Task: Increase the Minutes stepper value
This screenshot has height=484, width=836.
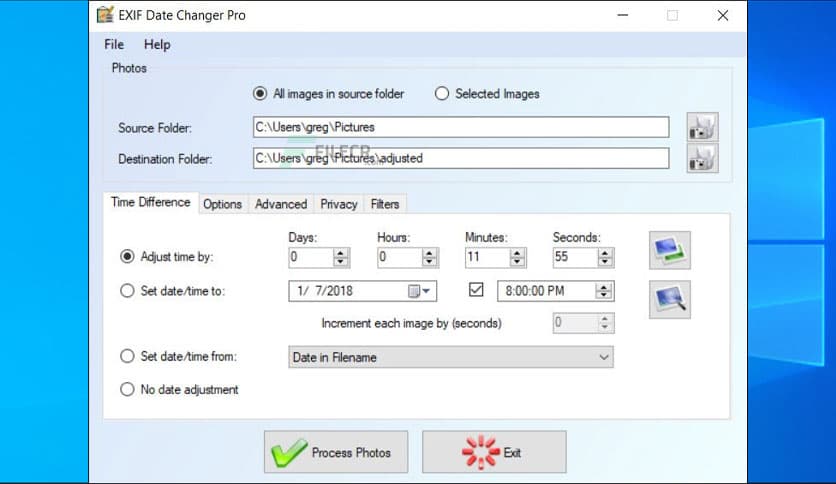Action: coord(517,253)
